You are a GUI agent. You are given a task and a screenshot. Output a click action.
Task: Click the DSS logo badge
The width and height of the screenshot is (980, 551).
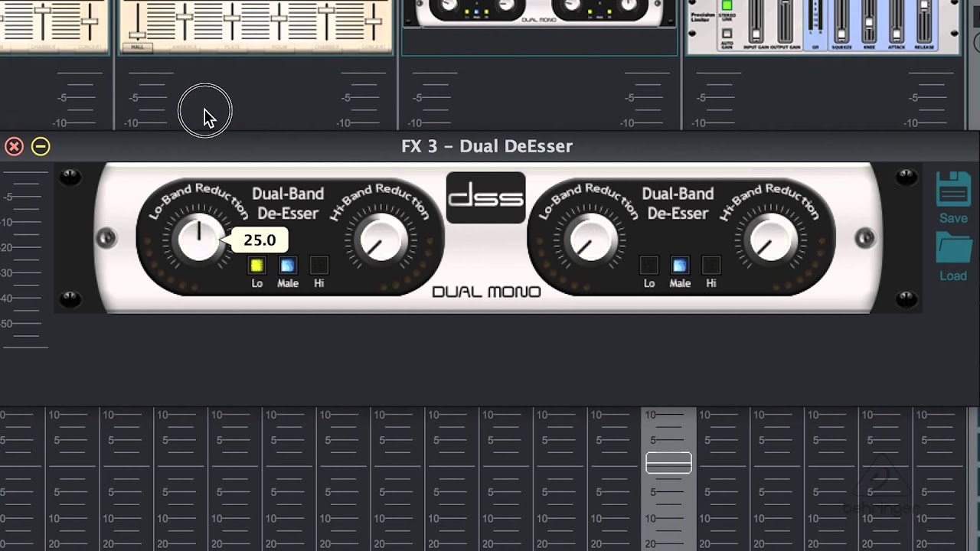[x=485, y=197]
